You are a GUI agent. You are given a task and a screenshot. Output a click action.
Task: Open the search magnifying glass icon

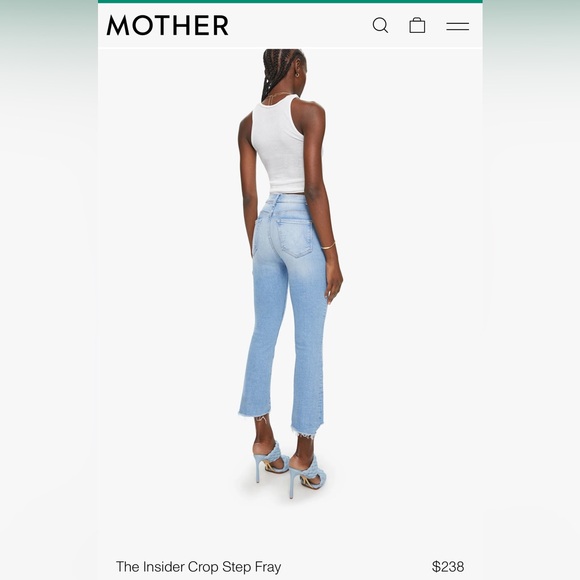380,26
